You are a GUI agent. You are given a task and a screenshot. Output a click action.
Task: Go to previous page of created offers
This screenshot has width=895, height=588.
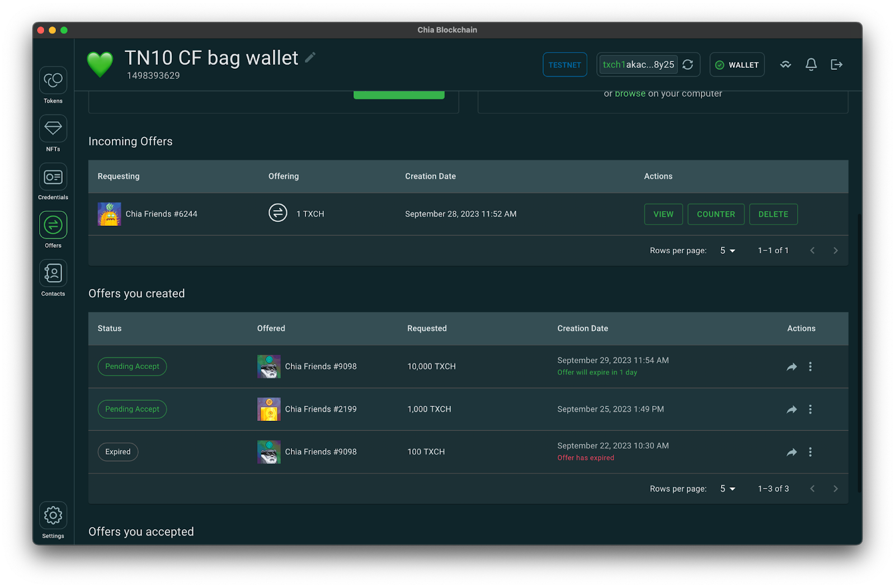(x=812, y=489)
